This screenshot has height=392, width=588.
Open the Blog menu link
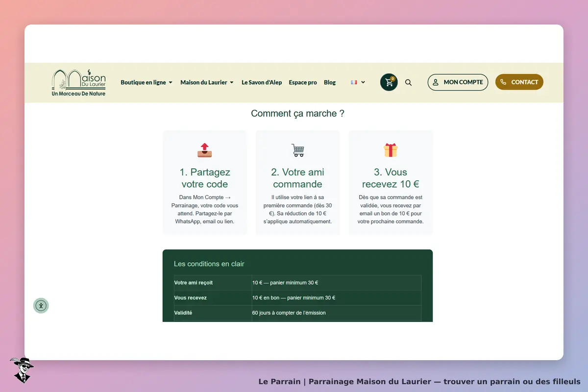pos(330,82)
